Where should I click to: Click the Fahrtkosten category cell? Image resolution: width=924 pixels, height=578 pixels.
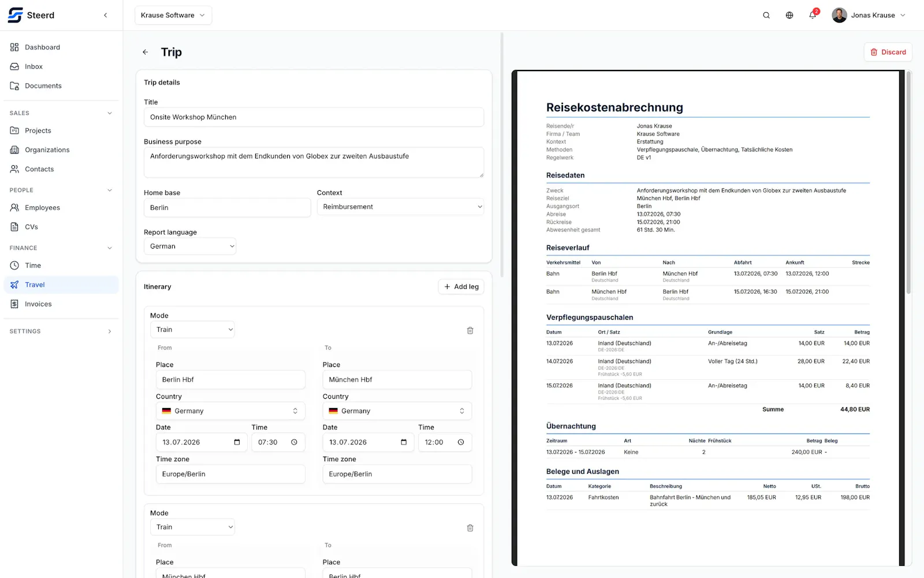point(603,497)
